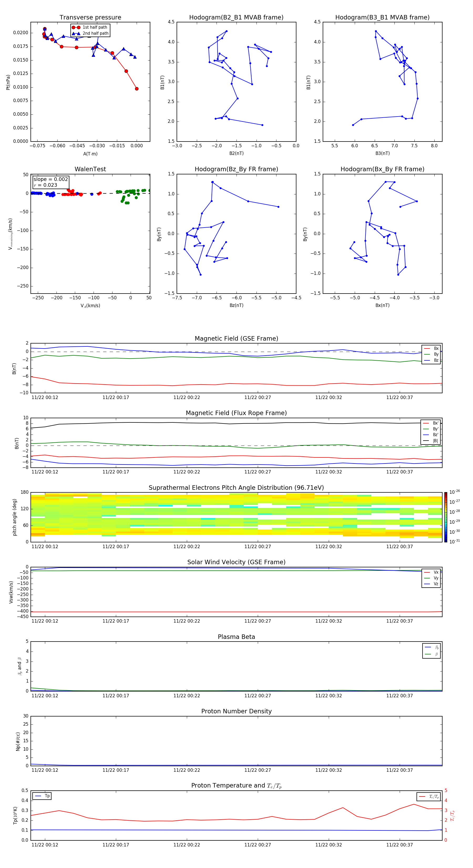Viewport: 473px width, 868px height.
Task: Click the Hodogram(Bx_By FR frame) title
Action: click(382, 169)
